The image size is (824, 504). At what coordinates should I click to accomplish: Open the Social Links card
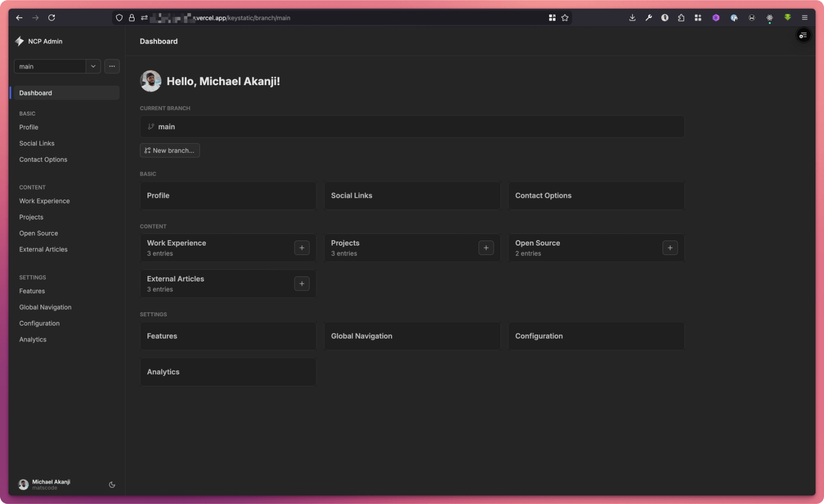[x=412, y=195]
